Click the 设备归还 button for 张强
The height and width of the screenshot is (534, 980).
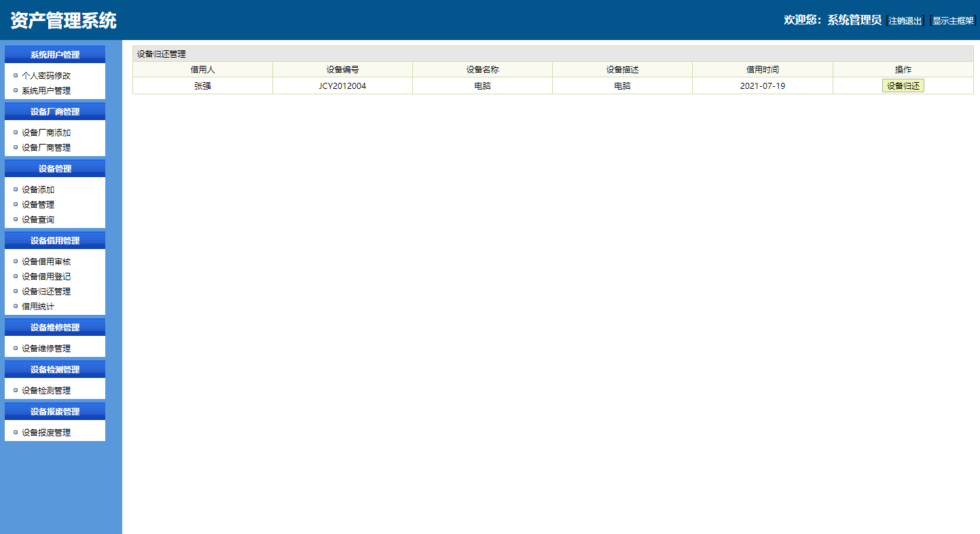tap(903, 85)
